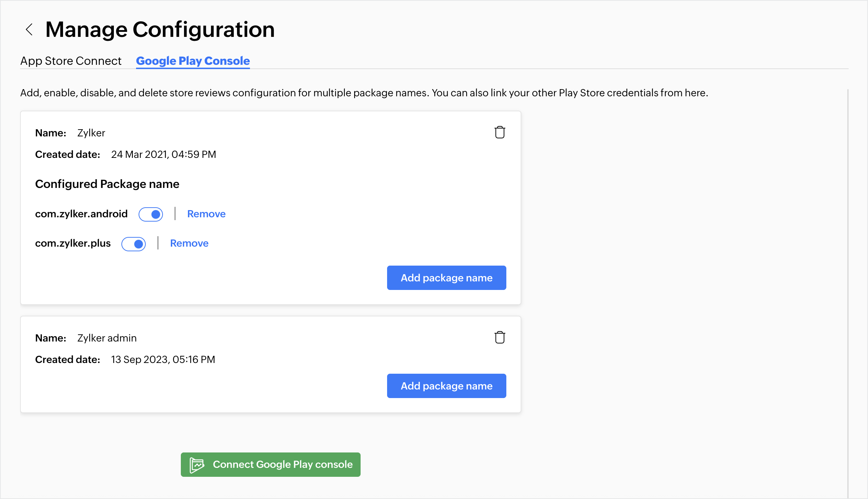The image size is (868, 499).
Task: Remove the com.zylker.android package
Action: 206,214
